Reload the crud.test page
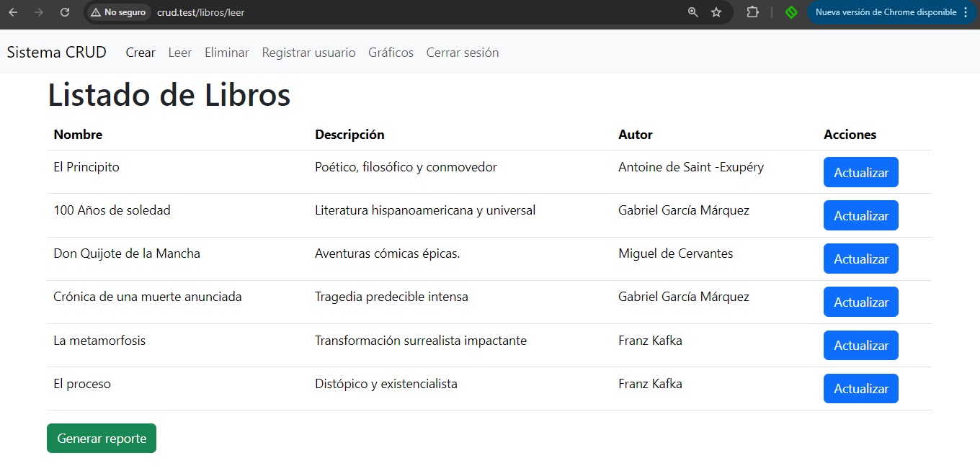 pyautogui.click(x=64, y=12)
